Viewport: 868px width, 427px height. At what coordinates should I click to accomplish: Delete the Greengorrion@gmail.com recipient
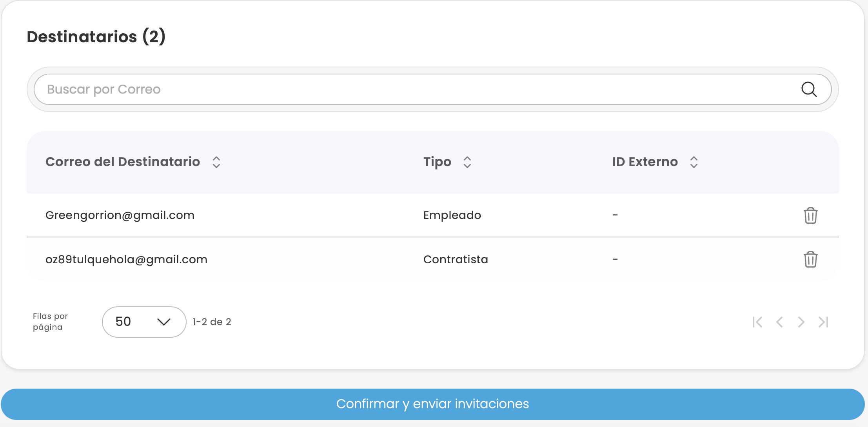pos(810,215)
